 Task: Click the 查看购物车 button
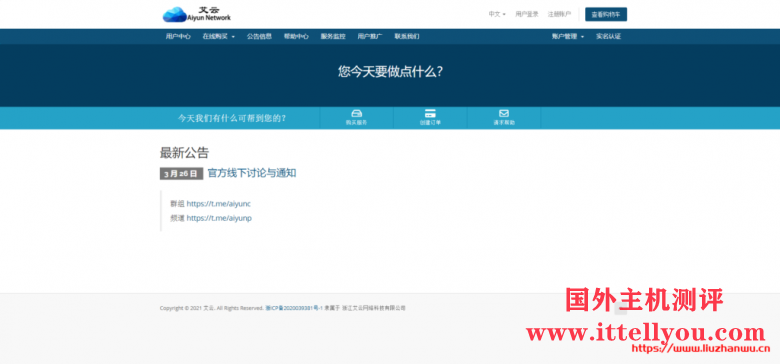point(606,14)
